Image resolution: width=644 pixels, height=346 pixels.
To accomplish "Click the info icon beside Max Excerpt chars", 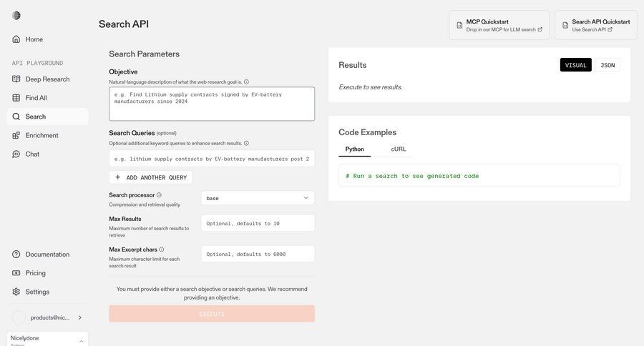I will [162, 249].
